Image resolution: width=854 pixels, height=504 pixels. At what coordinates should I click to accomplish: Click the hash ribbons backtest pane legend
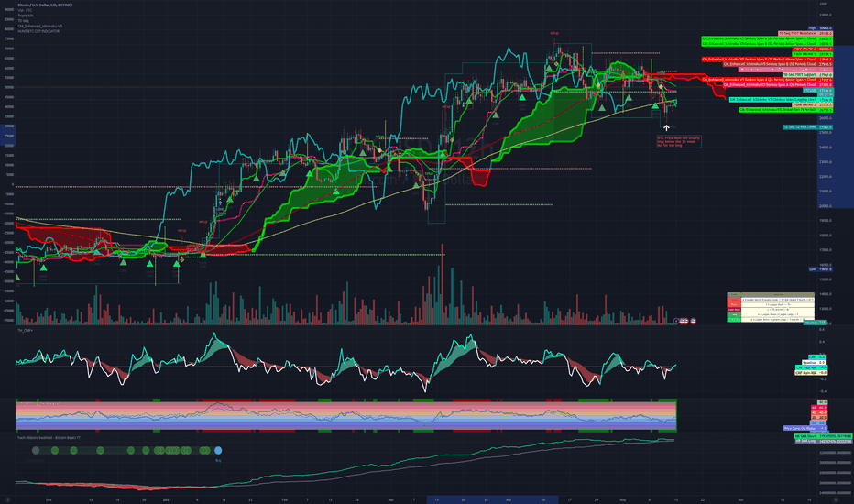click(x=49, y=437)
